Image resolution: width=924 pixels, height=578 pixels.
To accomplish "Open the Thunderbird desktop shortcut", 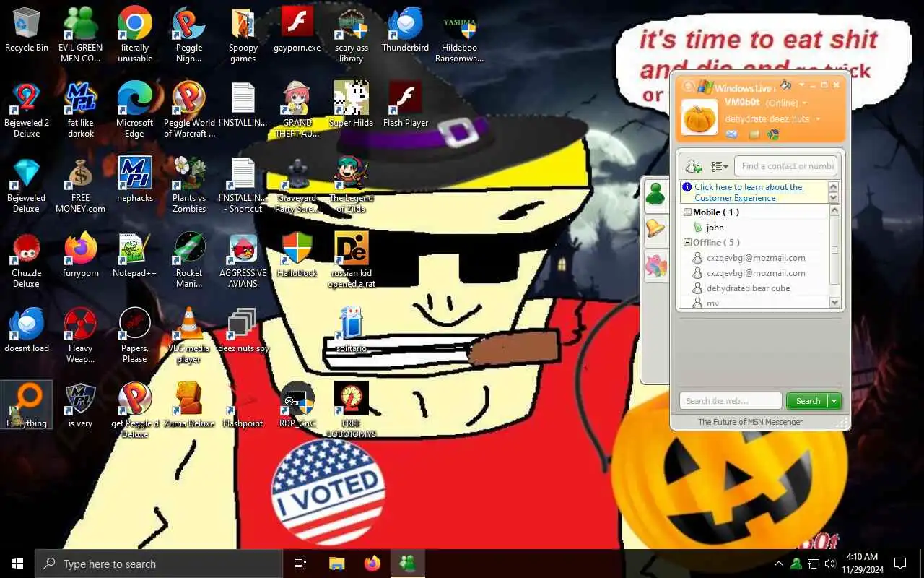I will point(406,31).
